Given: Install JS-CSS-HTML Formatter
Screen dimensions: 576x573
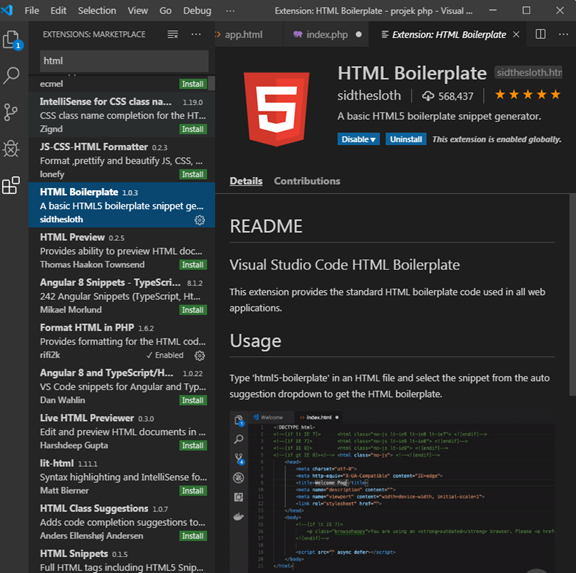Looking at the screenshot, I should click(x=193, y=174).
